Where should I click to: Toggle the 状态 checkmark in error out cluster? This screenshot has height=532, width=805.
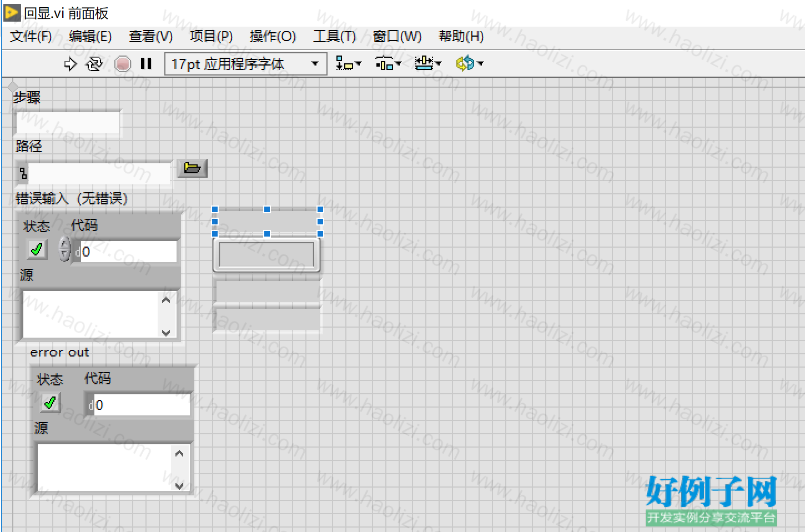pos(51,403)
